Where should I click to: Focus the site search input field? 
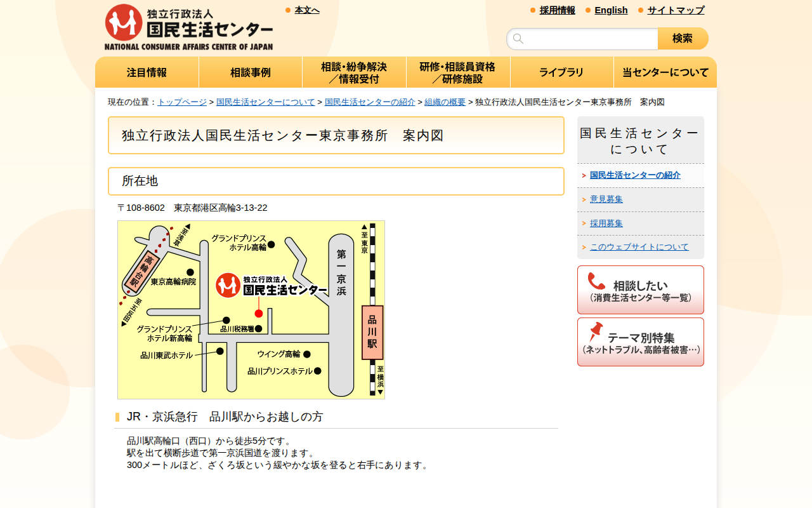582,39
